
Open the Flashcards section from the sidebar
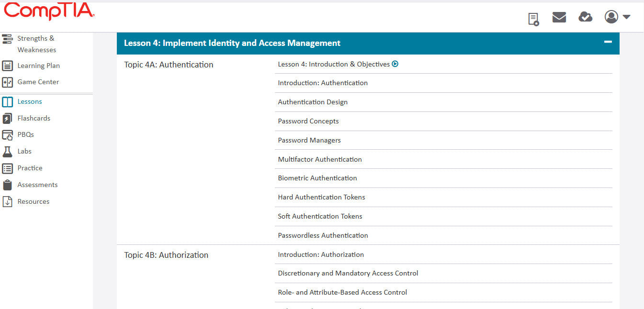pos(34,118)
